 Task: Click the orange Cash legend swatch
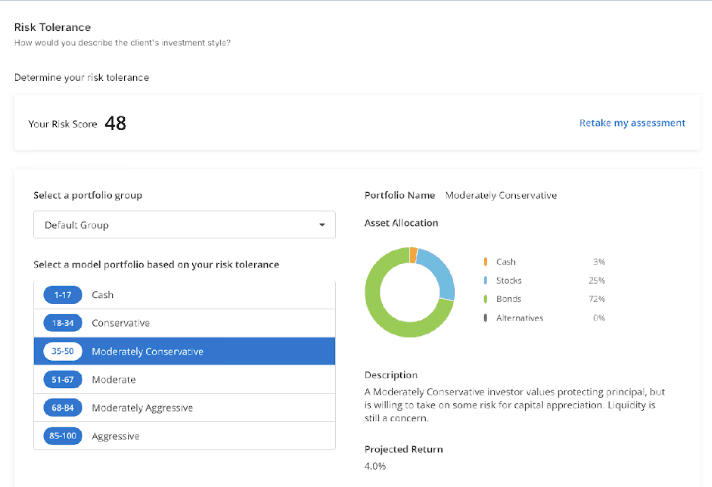[x=485, y=262]
